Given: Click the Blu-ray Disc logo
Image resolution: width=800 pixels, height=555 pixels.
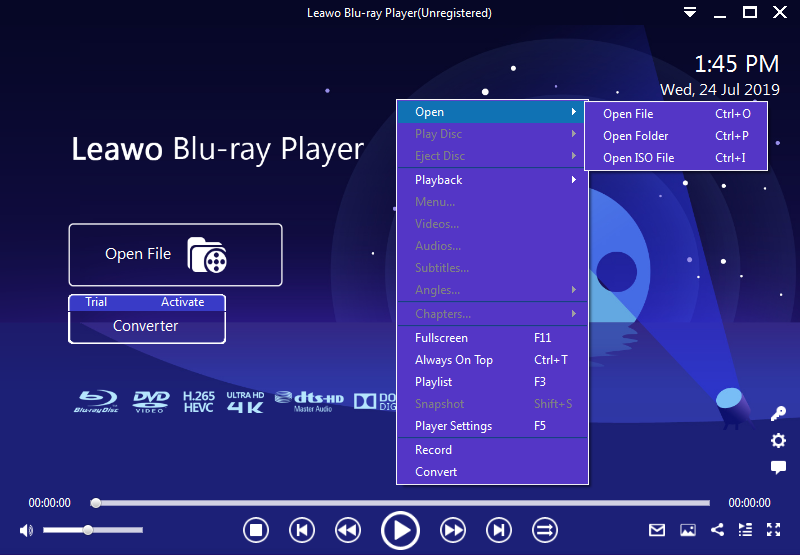Looking at the screenshot, I should click(x=96, y=401).
